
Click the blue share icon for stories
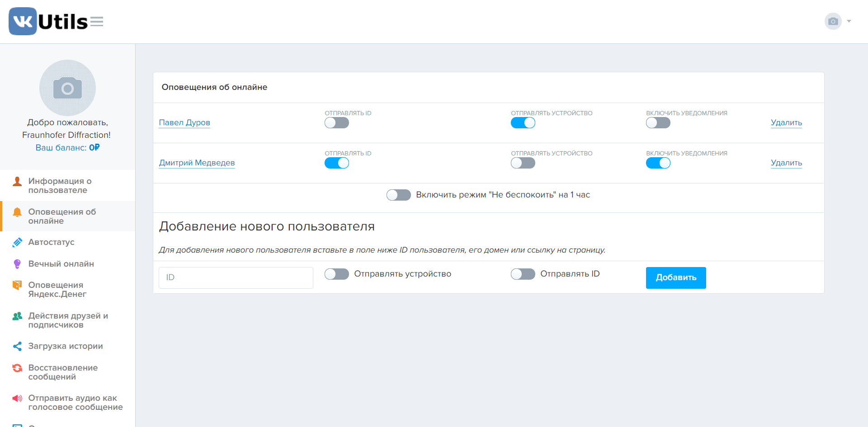coord(17,346)
